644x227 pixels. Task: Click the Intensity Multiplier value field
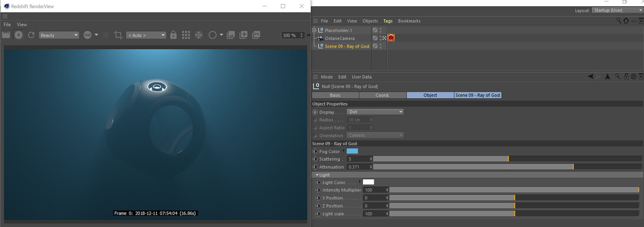click(376, 190)
